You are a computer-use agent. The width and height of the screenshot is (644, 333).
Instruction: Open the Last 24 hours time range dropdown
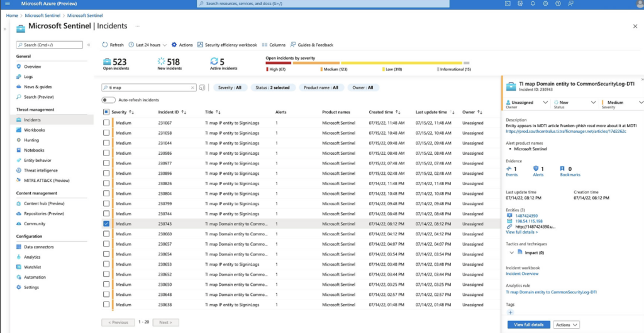point(148,45)
